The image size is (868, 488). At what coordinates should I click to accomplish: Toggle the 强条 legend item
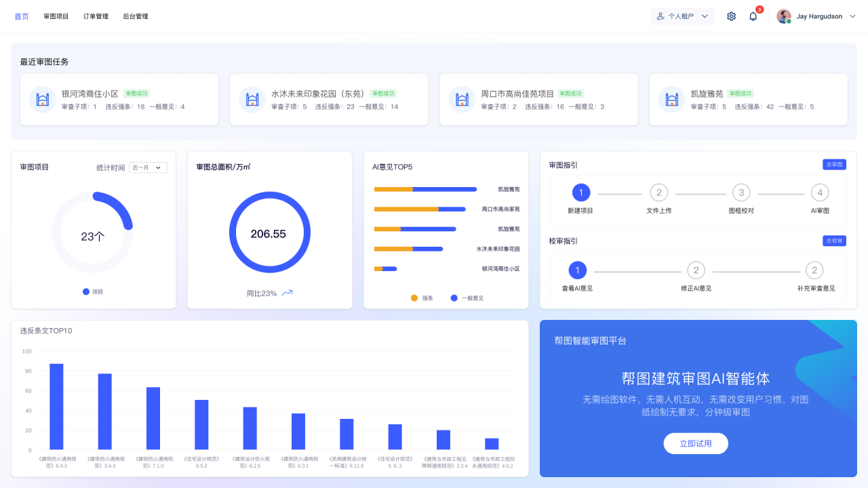click(422, 298)
